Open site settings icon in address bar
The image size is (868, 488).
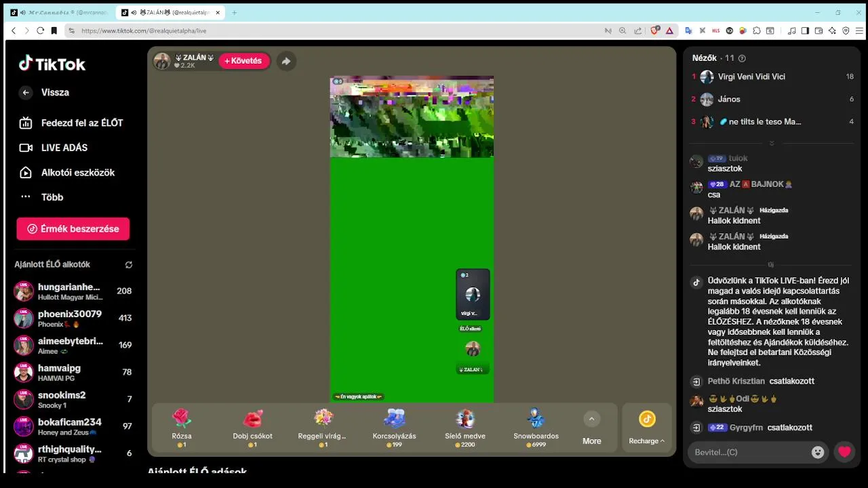[71, 30]
